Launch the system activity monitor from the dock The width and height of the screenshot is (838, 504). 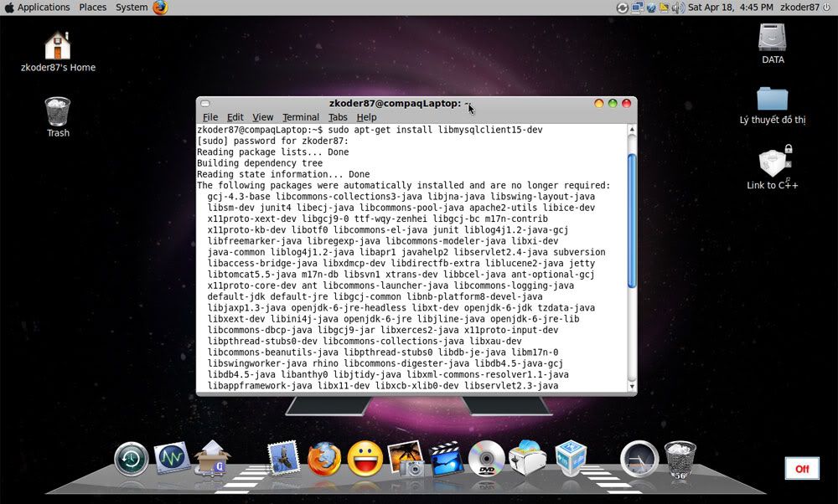tap(172, 458)
